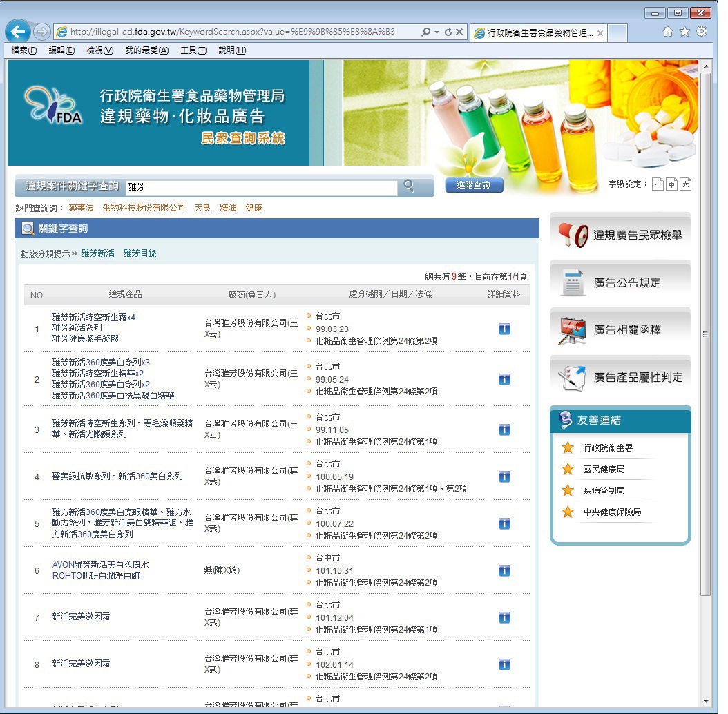This screenshot has width=728, height=714.
Task: Open details icon for row 6 (101.10.31)
Action: point(504,570)
